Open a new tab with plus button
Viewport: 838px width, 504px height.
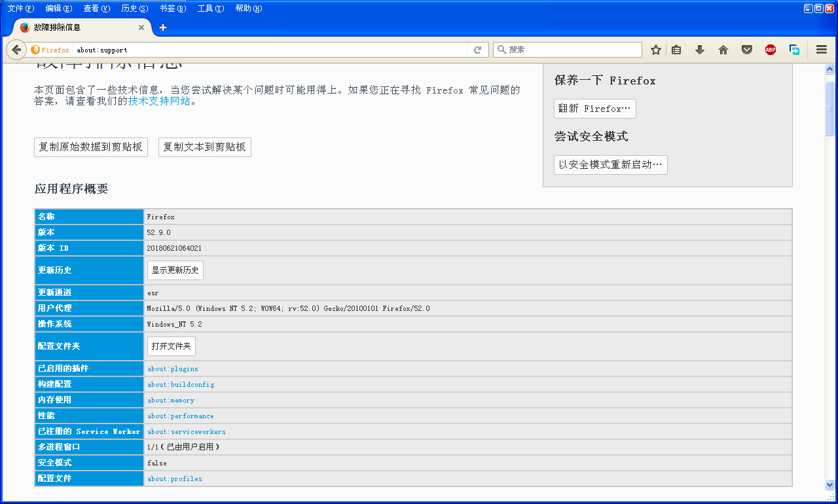click(x=163, y=27)
